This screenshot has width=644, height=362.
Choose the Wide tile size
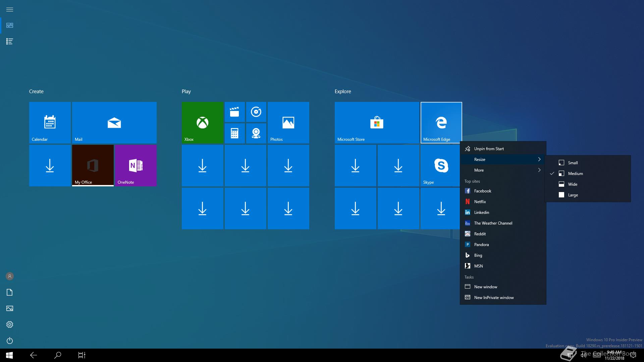pyautogui.click(x=573, y=184)
